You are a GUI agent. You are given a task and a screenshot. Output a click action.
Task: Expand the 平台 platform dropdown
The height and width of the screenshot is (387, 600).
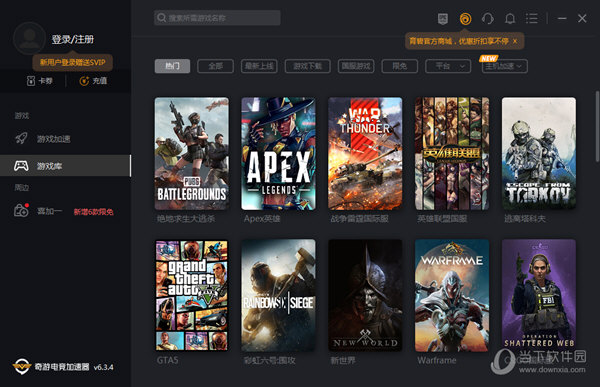tap(448, 66)
